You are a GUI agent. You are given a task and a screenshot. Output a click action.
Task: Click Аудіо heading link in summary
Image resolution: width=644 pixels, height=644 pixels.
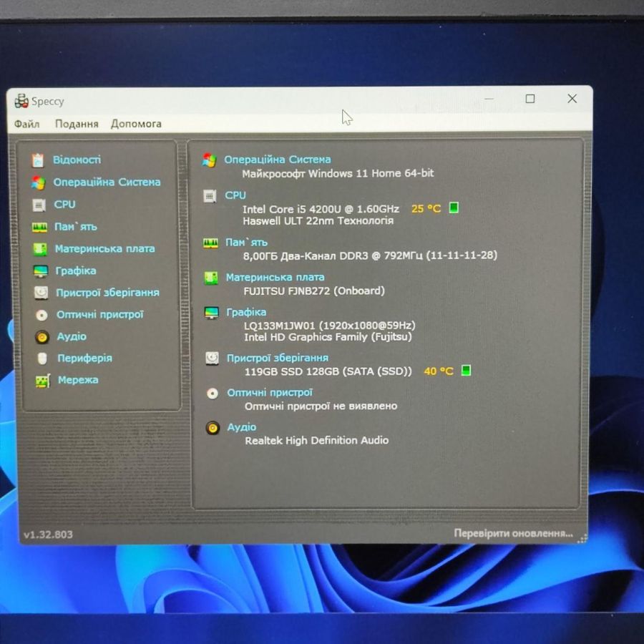pos(242,427)
